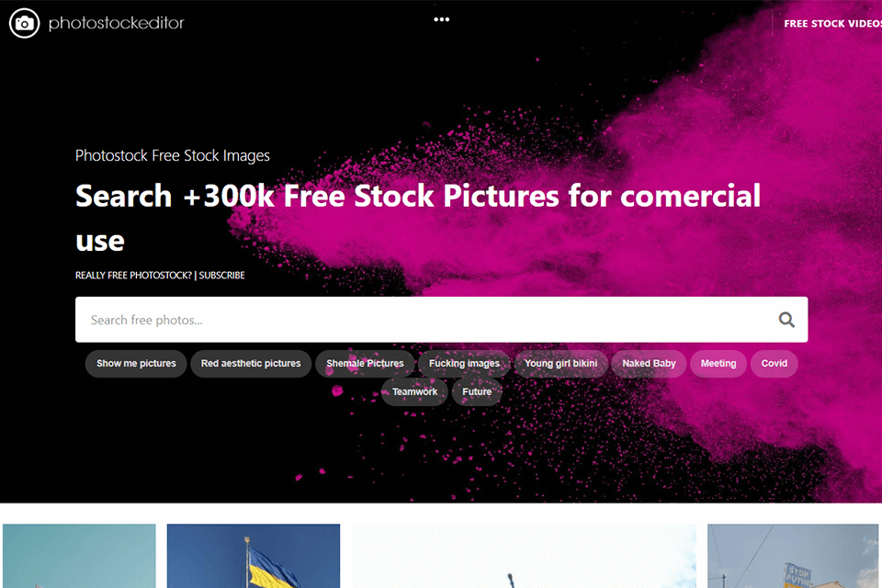The width and height of the screenshot is (882, 588).
Task: Choose the Covid tag
Action: coord(774,364)
